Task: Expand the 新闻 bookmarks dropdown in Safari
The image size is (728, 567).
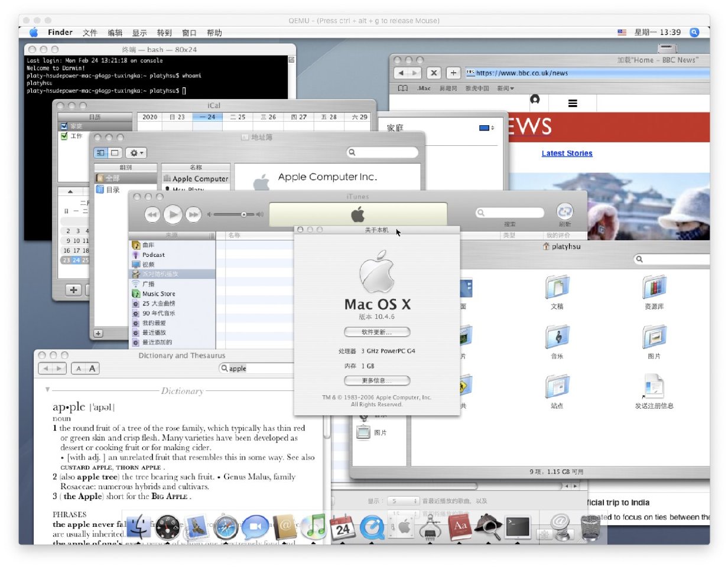Action: click(505, 89)
